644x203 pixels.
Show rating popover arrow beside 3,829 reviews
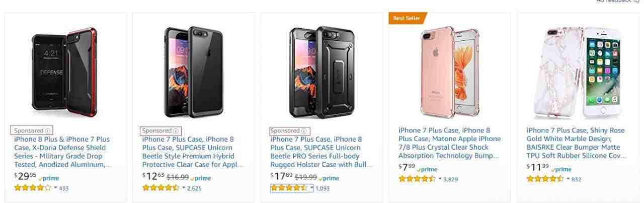click(x=440, y=179)
